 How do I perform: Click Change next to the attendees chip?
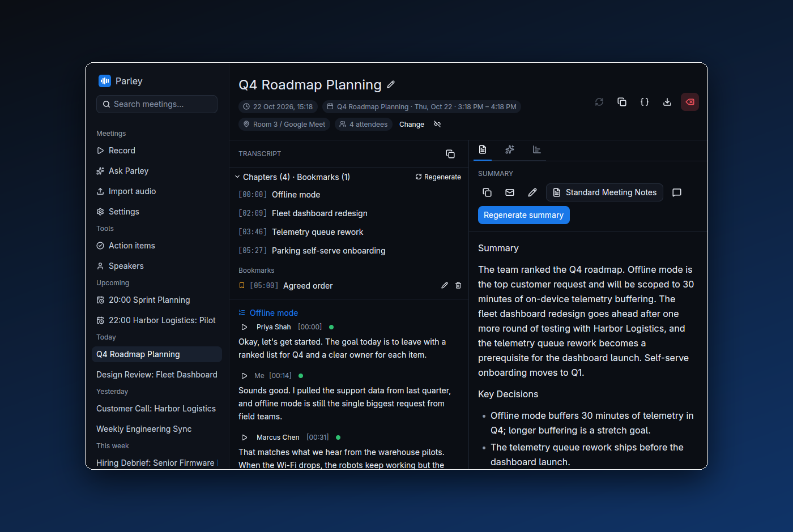(x=412, y=125)
